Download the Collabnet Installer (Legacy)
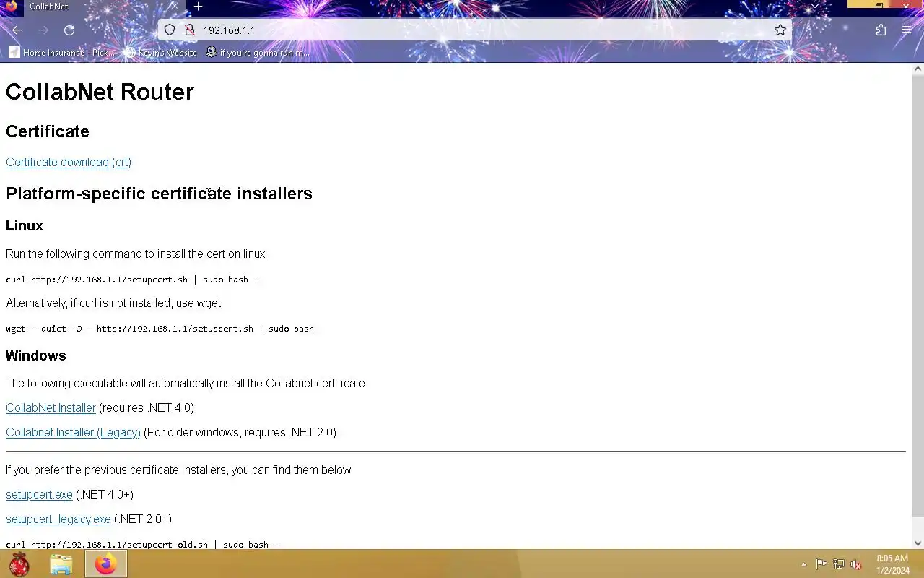Viewport: 924px width, 578px height. (73, 432)
